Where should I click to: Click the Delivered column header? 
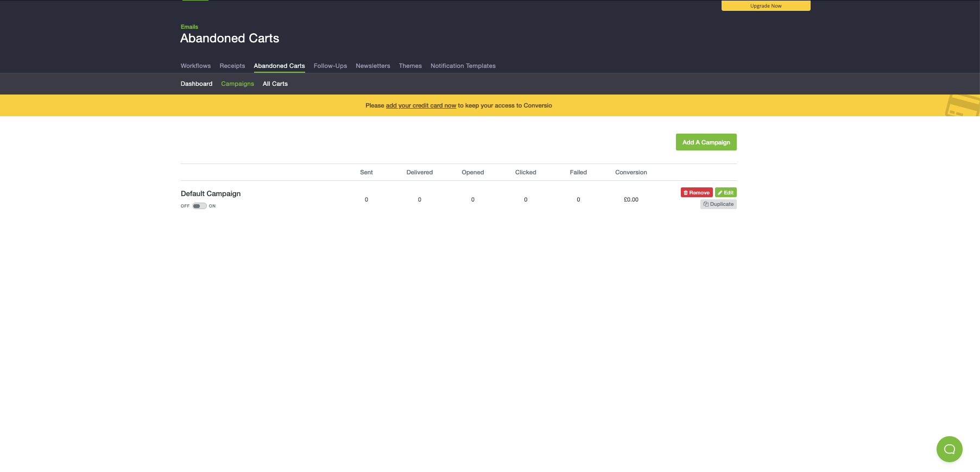[420, 172]
